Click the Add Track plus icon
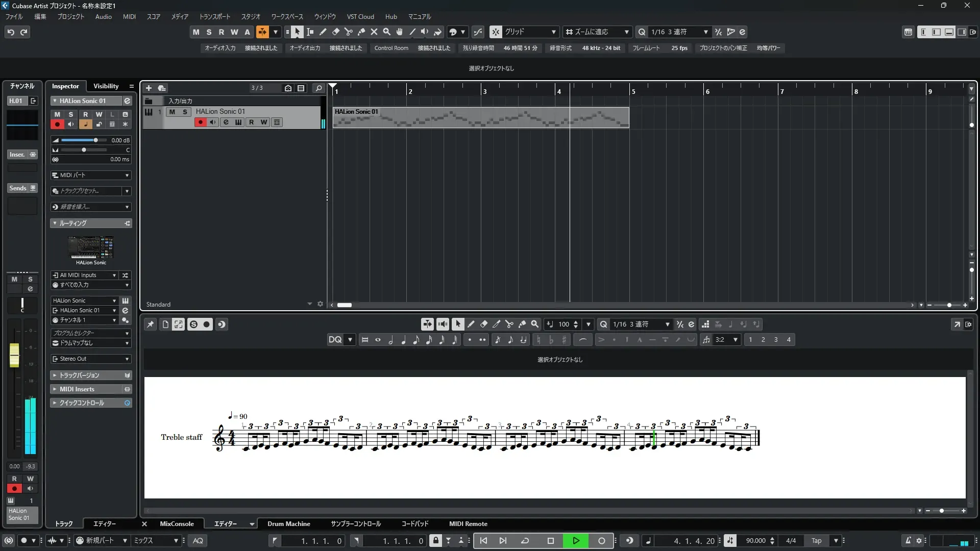The height and width of the screenshot is (551, 980). click(149, 88)
